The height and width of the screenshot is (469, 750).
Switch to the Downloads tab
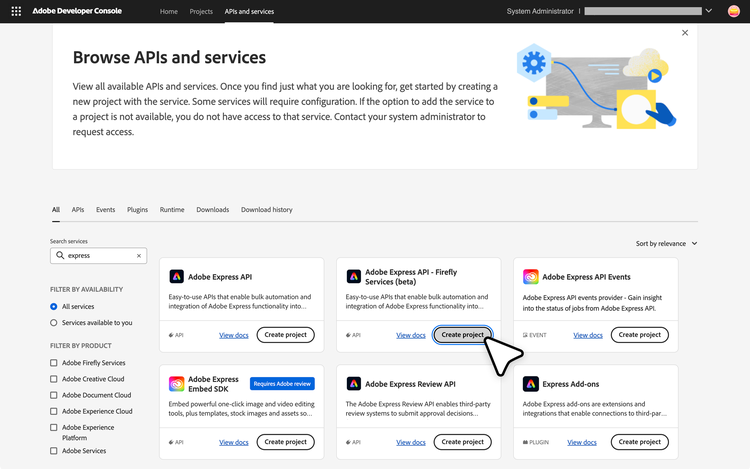pyautogui.click(x=212, y=209)
